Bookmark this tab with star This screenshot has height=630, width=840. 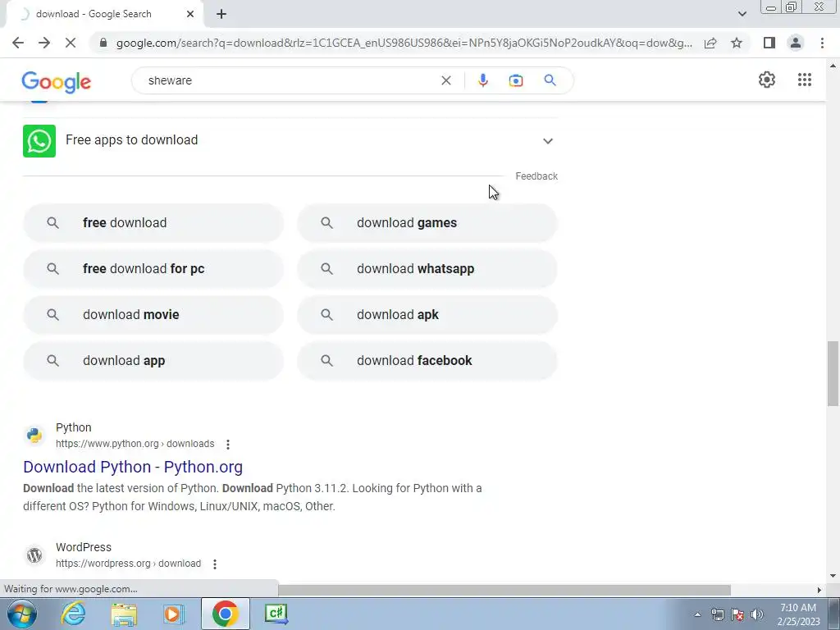[x=737, y=43]
